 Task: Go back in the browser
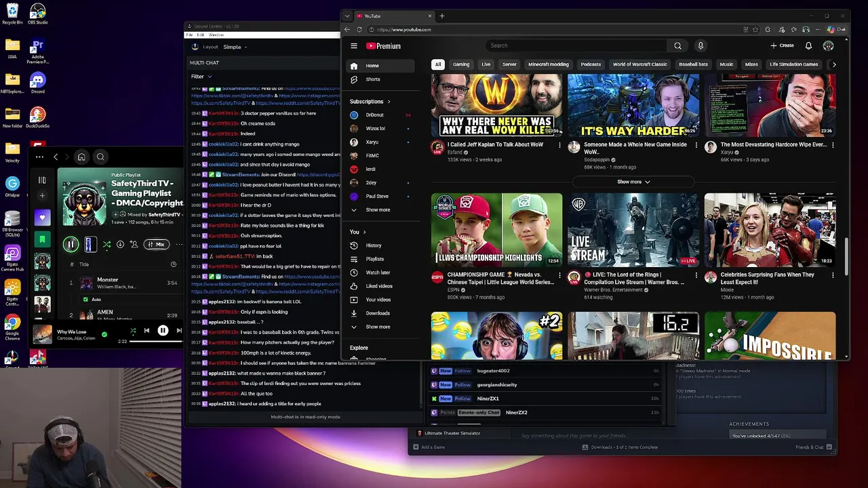(347, 30)
